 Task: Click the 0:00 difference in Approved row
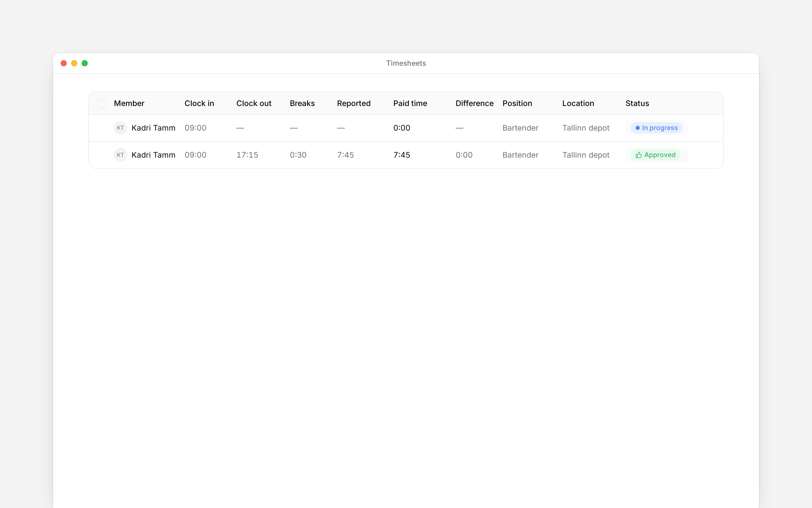click(464, 155)
